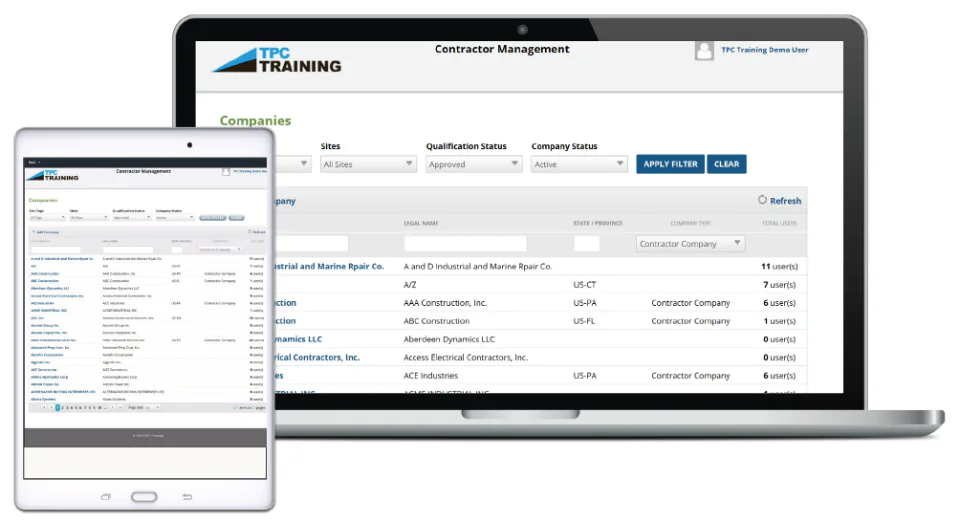Image resolution: width=960 pixels, height=522 pixels.
Task: Click the Refresh circular arrow icon
Action: tap(762, 199)
